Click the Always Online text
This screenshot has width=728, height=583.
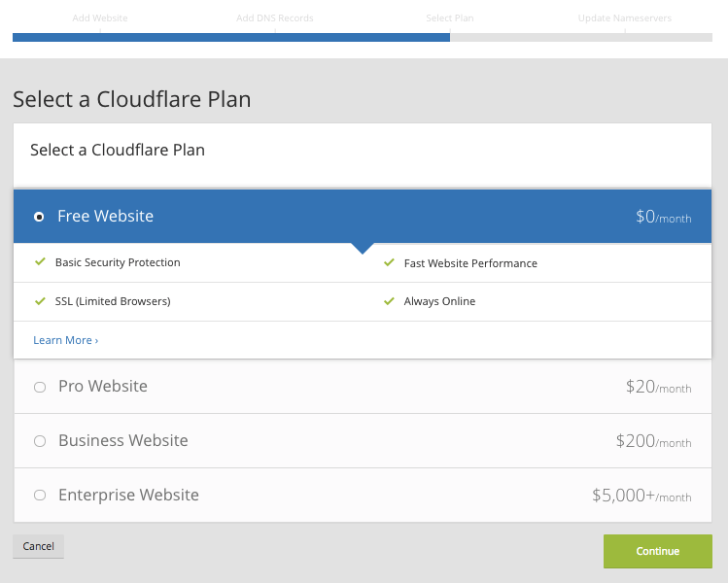[439, 301]
